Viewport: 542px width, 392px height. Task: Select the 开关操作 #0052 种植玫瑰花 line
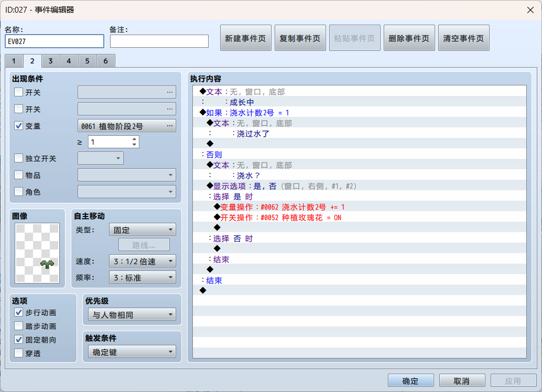[x=360, y=217]
